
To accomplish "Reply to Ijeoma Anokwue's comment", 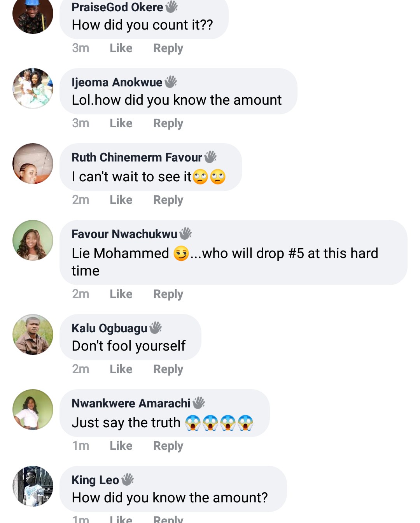I will (x=168, y=123).
